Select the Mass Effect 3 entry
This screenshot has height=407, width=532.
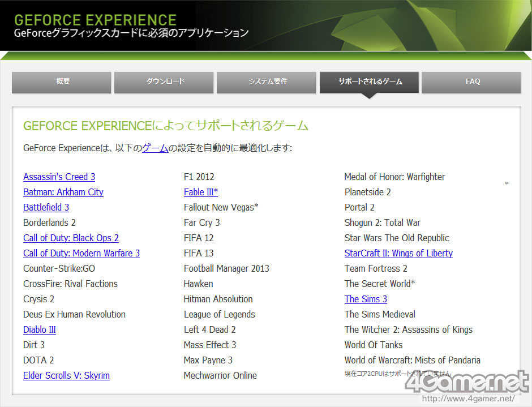click(210, 345)
